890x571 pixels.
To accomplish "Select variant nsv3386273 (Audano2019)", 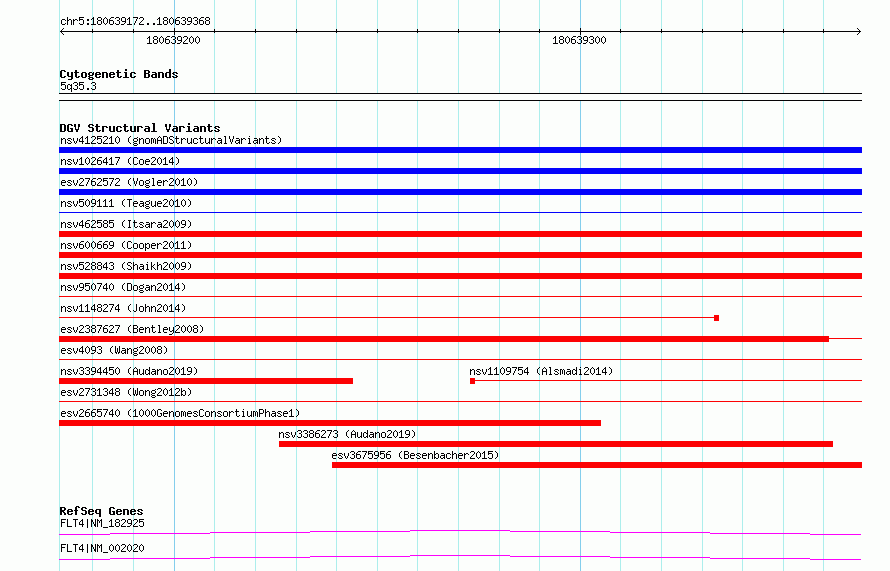I will [x=347, y=434].
